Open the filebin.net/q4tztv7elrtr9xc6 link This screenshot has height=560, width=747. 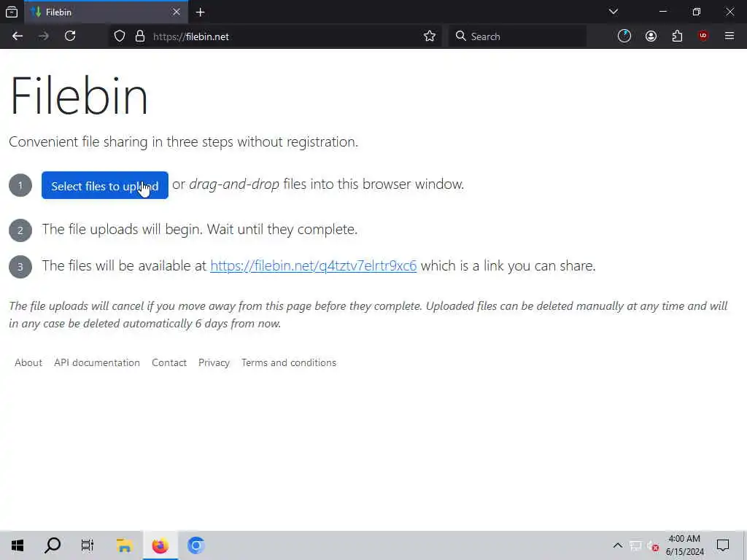[314, 265]
